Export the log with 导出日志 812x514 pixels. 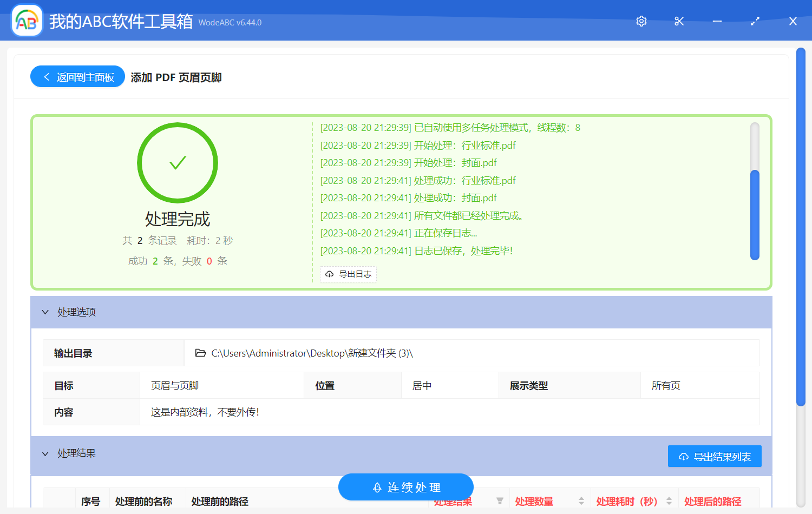coord(349,274)
